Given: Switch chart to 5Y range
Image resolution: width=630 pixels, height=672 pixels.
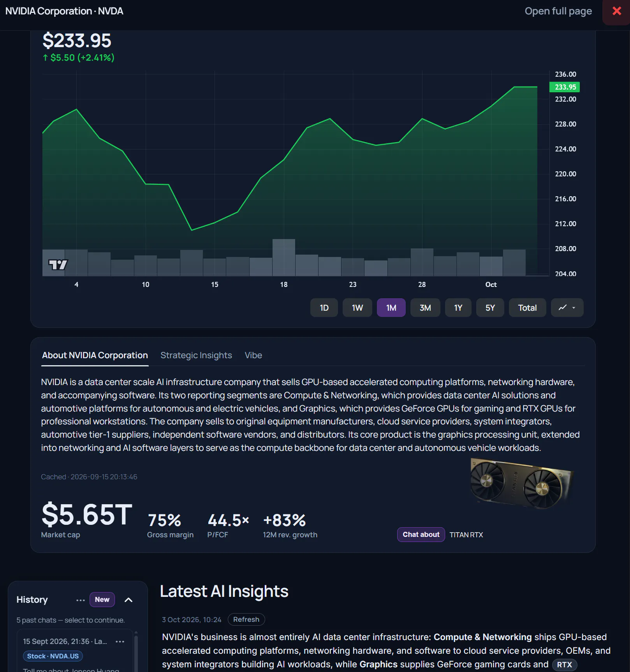Looking at the screenshot, I should [x=490, y=308].
